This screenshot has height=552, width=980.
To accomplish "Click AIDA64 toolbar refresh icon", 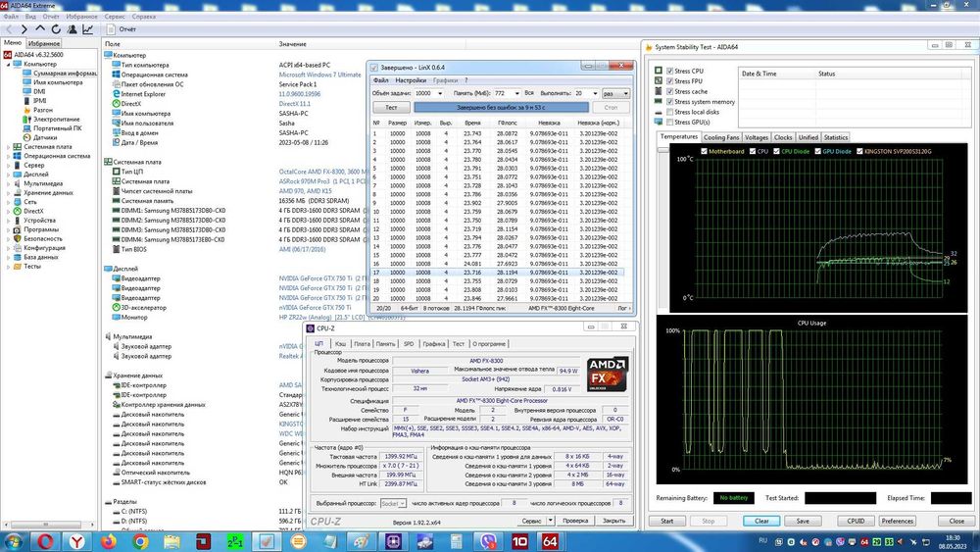I will point(56,29).
